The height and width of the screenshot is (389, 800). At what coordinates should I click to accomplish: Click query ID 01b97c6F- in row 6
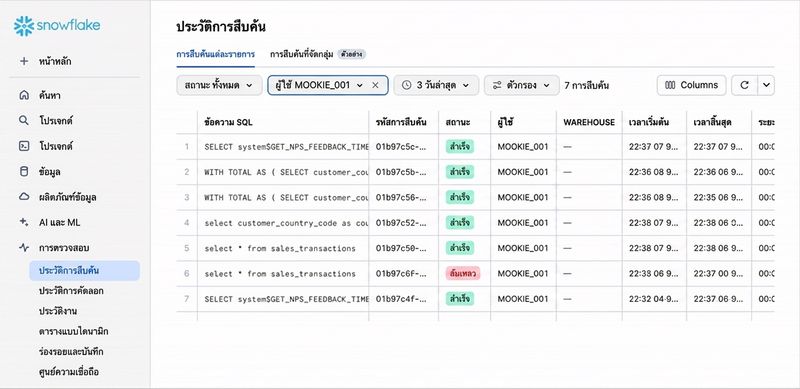[x=401, y=274]
